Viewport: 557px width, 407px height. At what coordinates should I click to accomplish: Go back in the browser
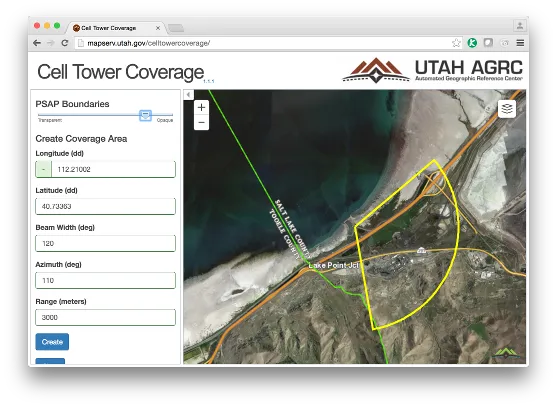(x=37, y=43)
